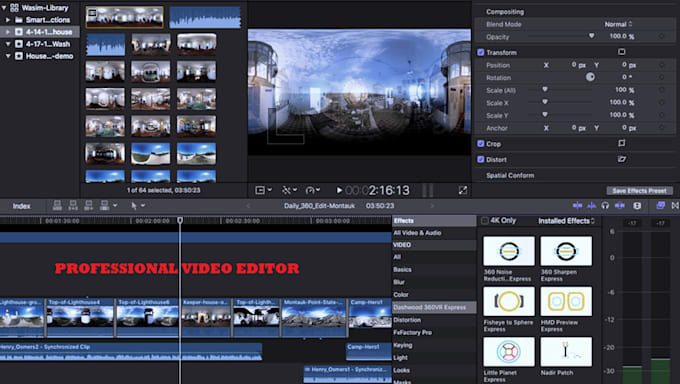Toggle audio skimming icon
Screen dimensions: 680x384
pos(591,206)
